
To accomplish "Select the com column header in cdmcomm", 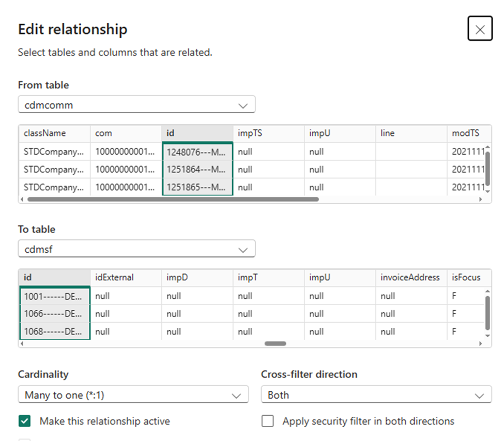I will [x=126, y=133].
